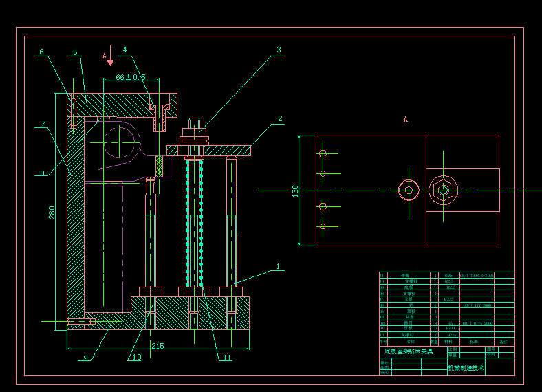
Task: Click the 215 width dimension text
Action: tap(158, 346)
